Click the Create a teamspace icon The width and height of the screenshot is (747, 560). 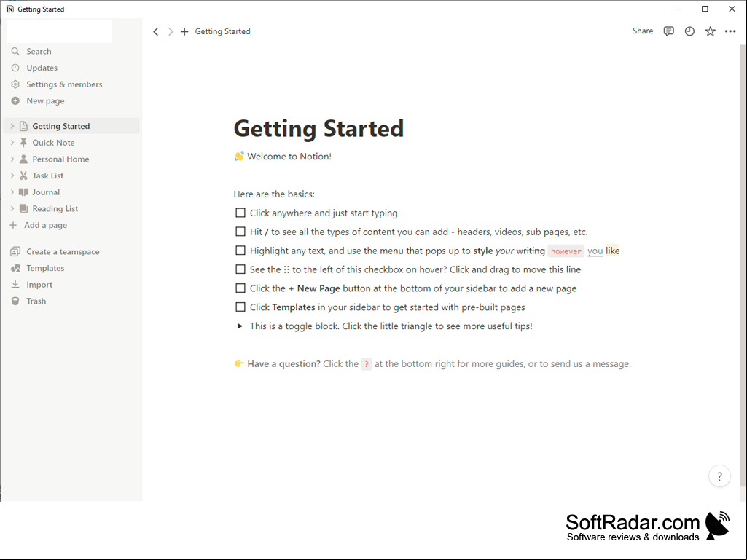pyautogui.click(x=15, y=251)
